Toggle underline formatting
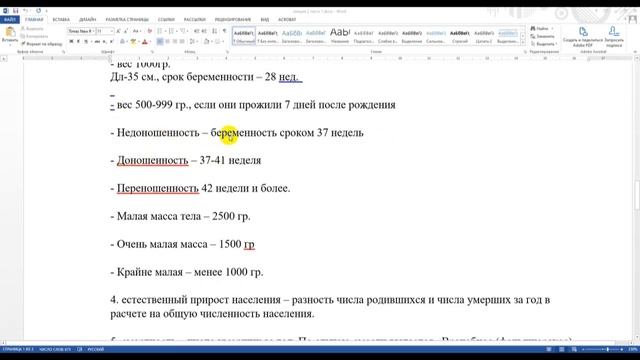This screenshot has width=640, height=360. tap(86, 42)
